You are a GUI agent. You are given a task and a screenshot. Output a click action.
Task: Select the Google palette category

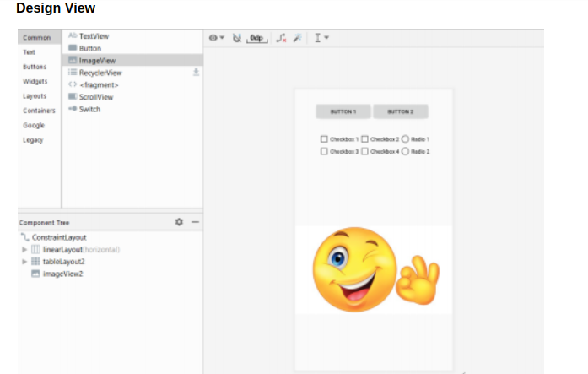[x=34, y=125]
